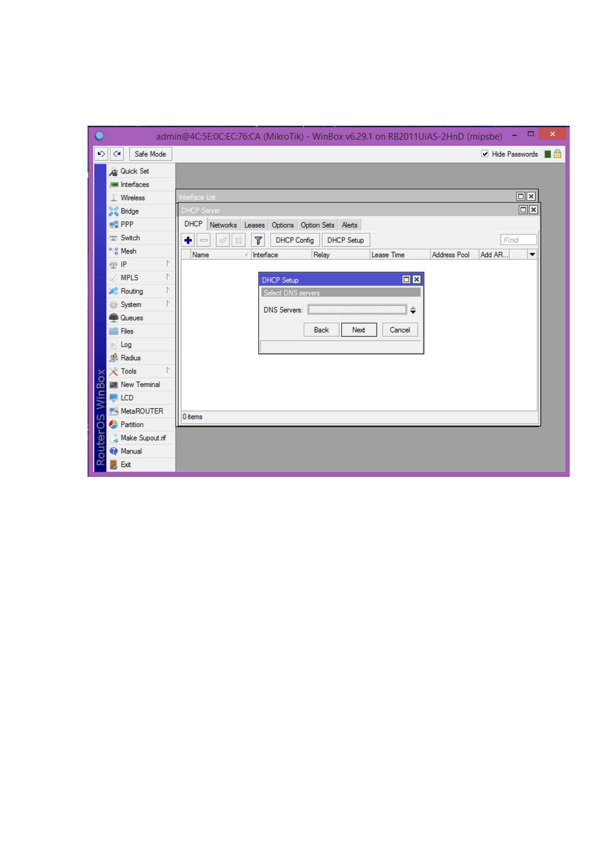Maximize the Interface List window
This screenshot has height=868, width=614.
[x=521, y=197]
